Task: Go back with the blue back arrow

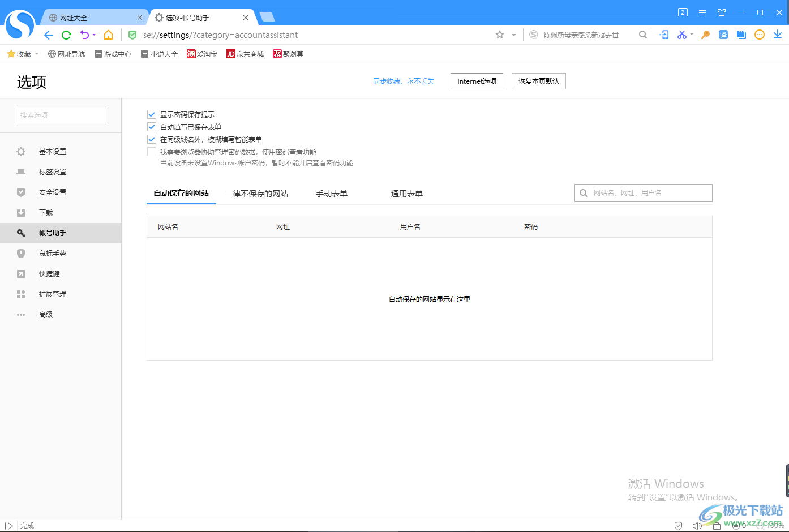Action: click(49, 35)
